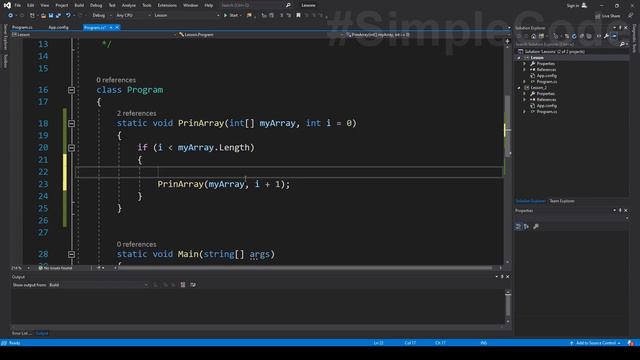
Task: Open the Edit menu
Action: pyautogui.click(x=31, y=5)
